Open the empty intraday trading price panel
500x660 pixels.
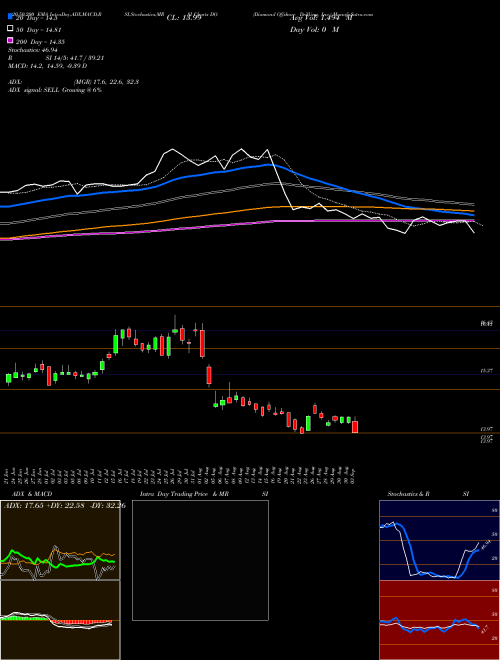tap(200, 560)
